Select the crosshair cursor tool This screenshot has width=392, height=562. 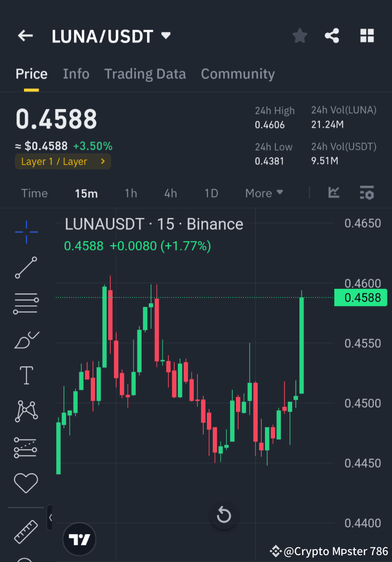point(26,232)
